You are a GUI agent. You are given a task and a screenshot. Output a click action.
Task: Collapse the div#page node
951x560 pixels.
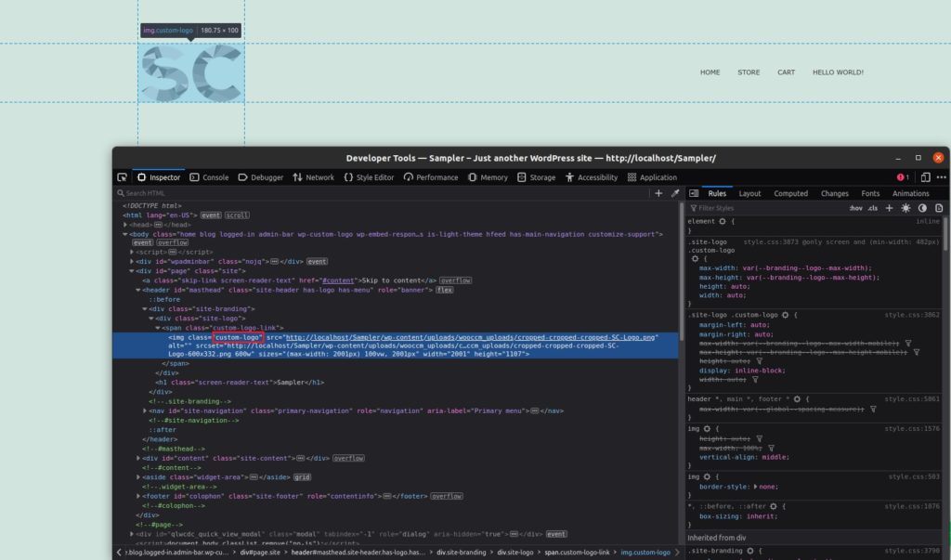132,271
